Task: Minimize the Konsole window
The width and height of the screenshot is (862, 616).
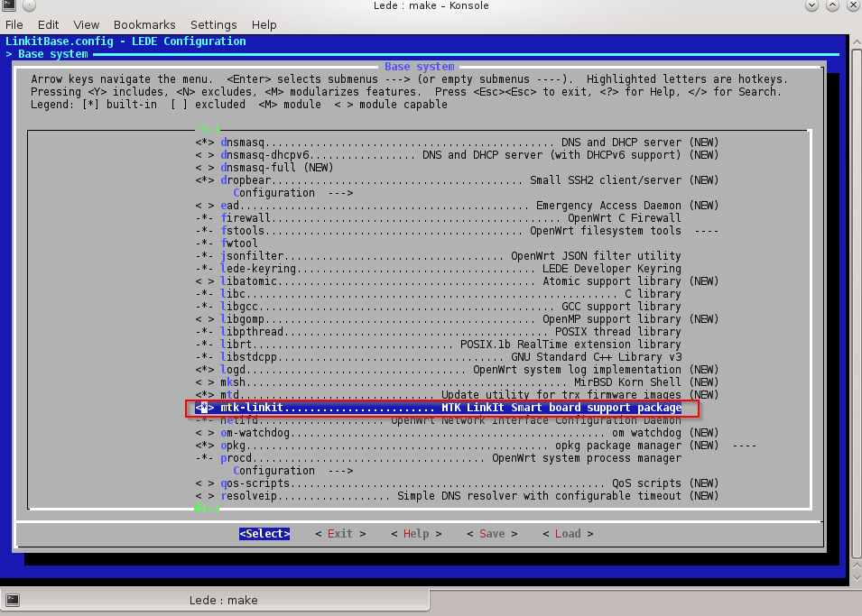Action: pyautogui.click(x=811, y=6)
